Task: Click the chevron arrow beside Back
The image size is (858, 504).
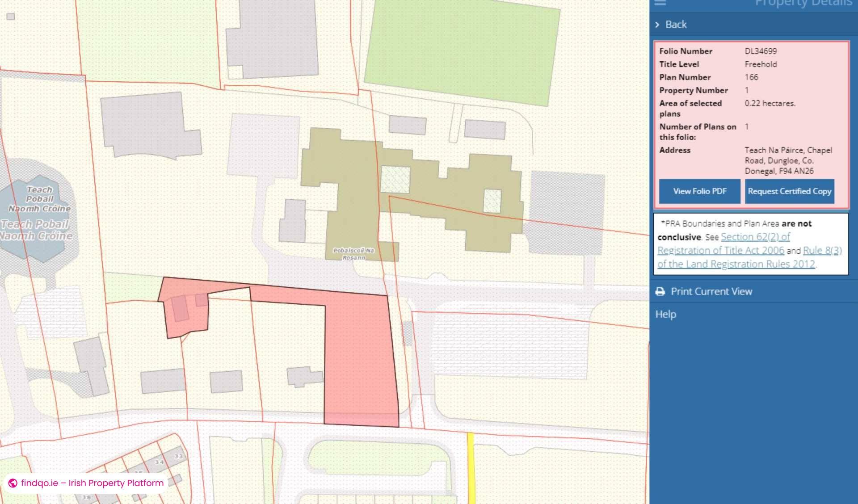Action: (x=657, y=25)
